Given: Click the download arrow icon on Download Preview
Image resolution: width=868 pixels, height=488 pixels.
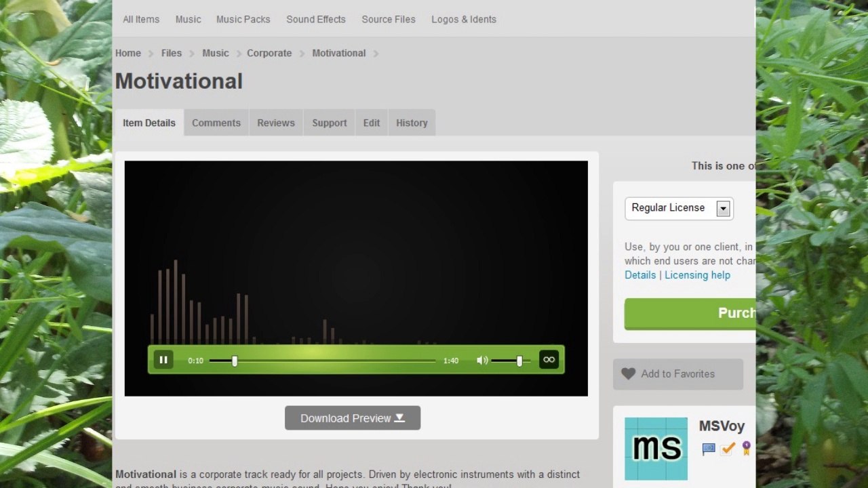Looking at the screenshot, I should [x=400, y=418].
